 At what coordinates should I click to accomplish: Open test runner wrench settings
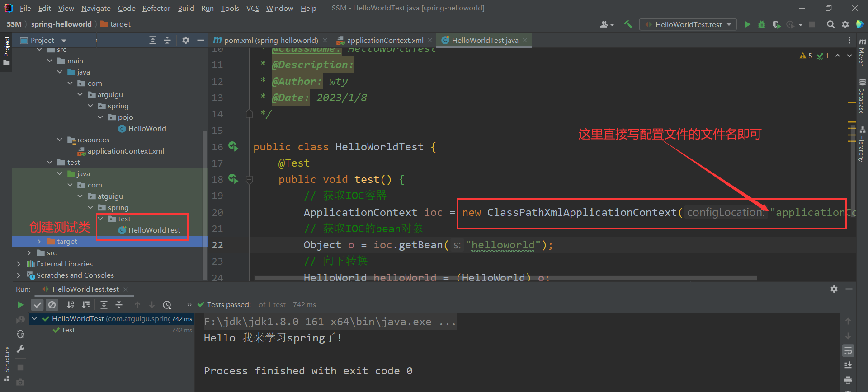coord(20,349)
